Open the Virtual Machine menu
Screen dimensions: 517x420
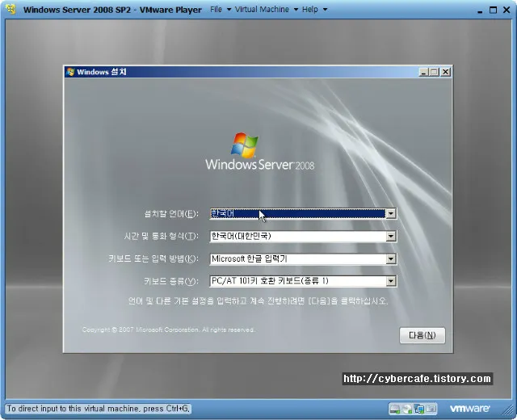[266, 10]
